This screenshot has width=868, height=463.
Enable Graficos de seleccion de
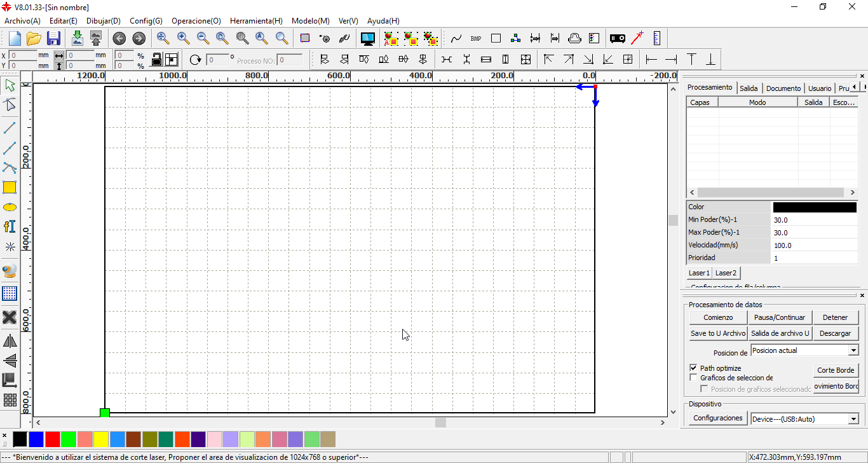pyautogui.click(x=693, y=377)
